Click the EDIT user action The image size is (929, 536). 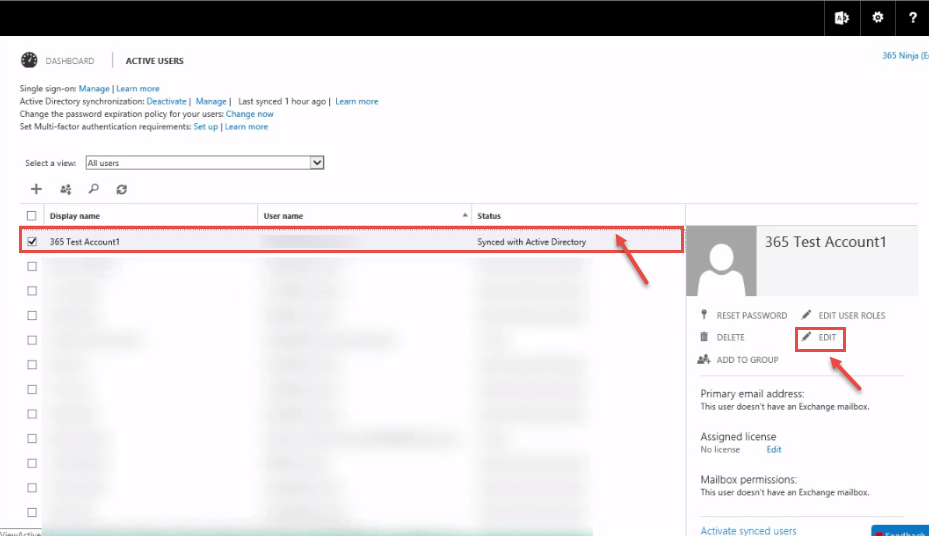[x=827, y=337]
